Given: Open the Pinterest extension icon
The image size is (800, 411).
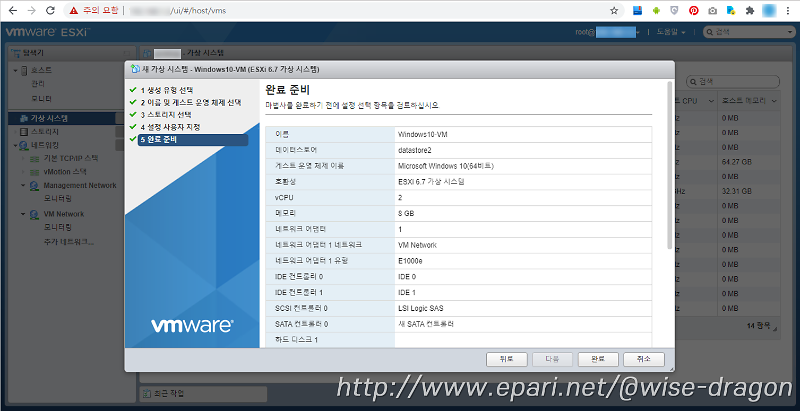Looking at the screenshot, I should coord(693,10).
